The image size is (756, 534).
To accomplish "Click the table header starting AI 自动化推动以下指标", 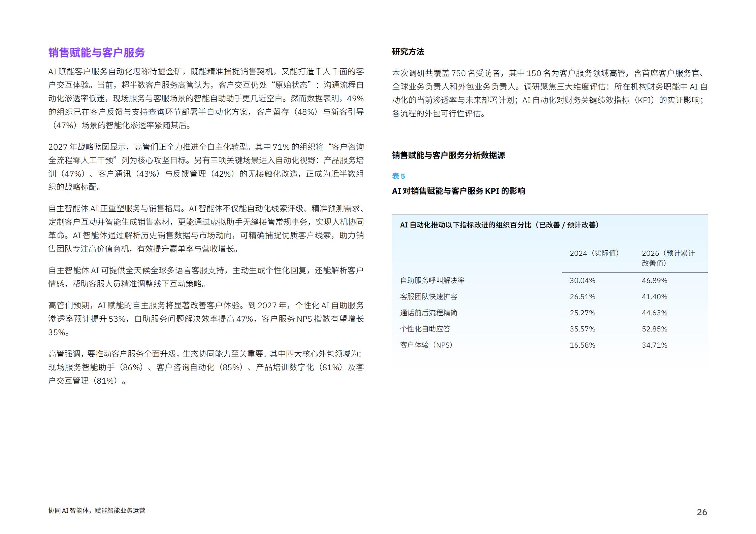I will coord(499,225).
